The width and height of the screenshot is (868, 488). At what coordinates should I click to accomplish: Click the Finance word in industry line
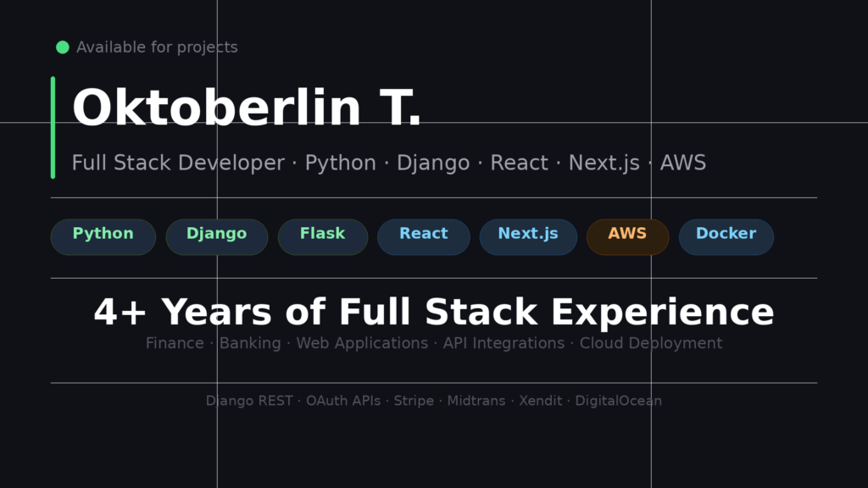coord(175,343)
